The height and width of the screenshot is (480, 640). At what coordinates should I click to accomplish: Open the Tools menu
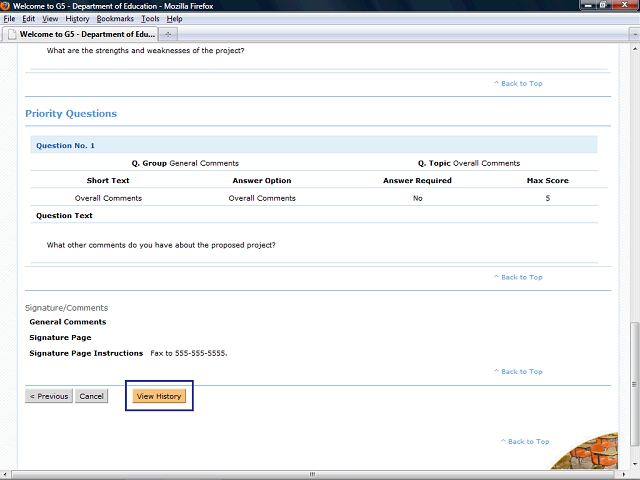tap(150, 19)
